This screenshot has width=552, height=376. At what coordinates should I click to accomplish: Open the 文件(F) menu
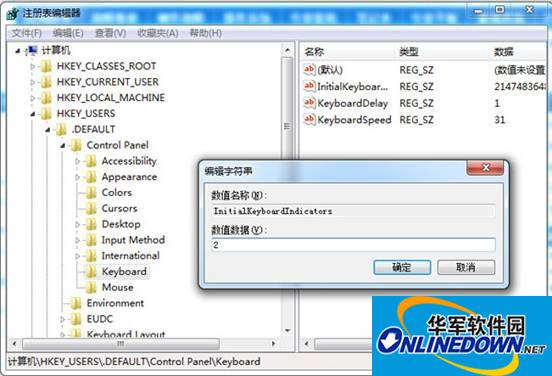pyautogui.click(x=27, y=33)
